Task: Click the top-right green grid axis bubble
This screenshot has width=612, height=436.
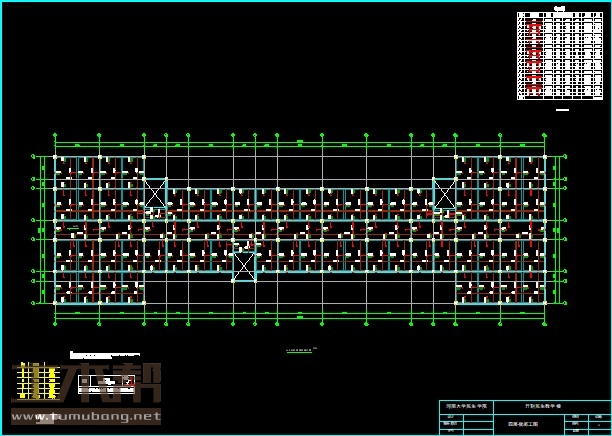Action: pos(545,134)
